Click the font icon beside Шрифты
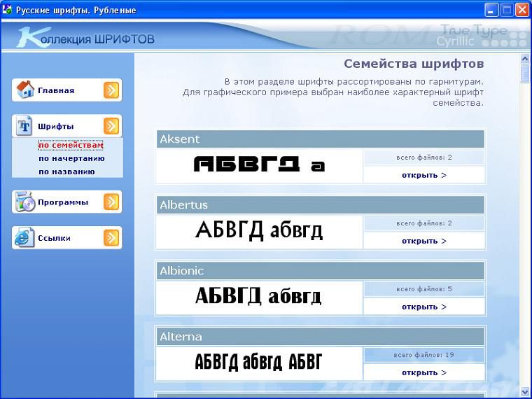The height and width of the screenshot is (399, 532). (x=25, y=126)
